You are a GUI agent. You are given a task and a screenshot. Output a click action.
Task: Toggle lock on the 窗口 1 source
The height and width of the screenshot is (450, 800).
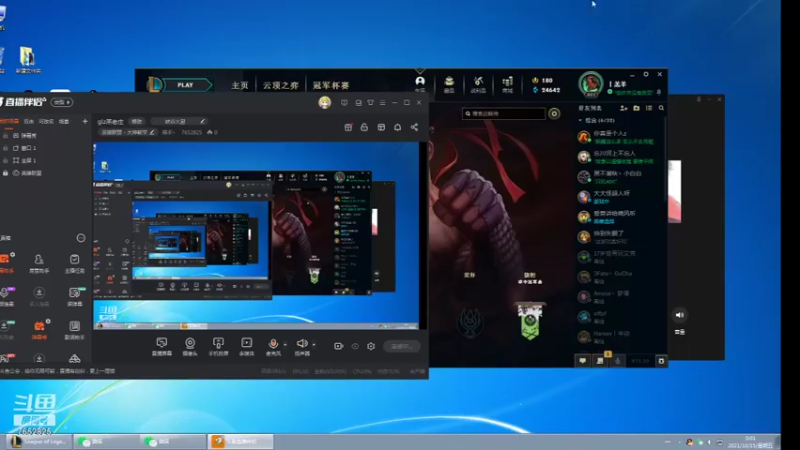click(x=6, y=148)
